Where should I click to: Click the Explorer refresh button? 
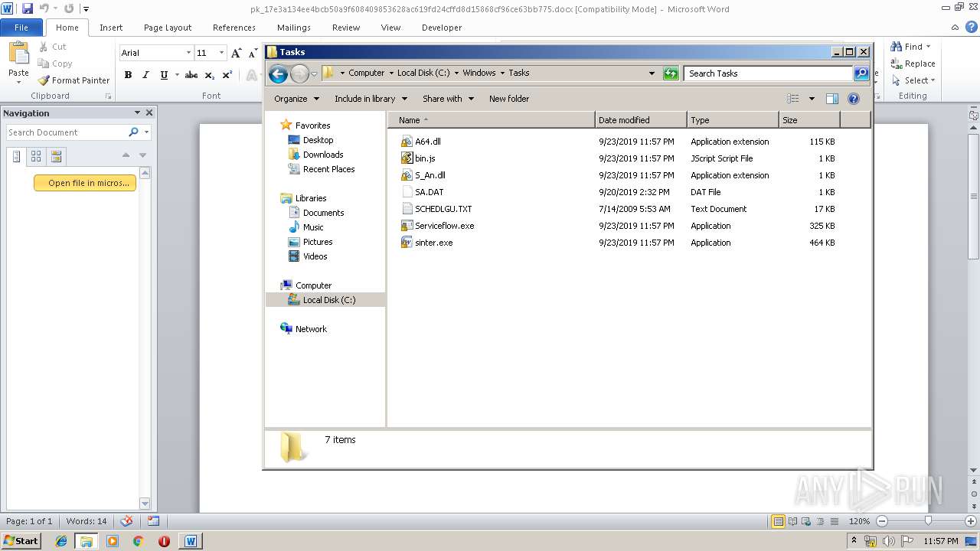click(671, 73)
